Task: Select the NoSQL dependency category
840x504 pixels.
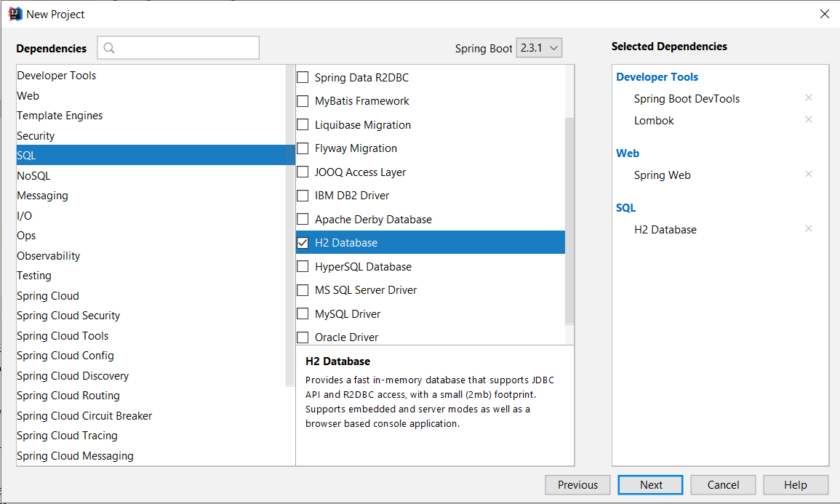Action: (33, 176)
